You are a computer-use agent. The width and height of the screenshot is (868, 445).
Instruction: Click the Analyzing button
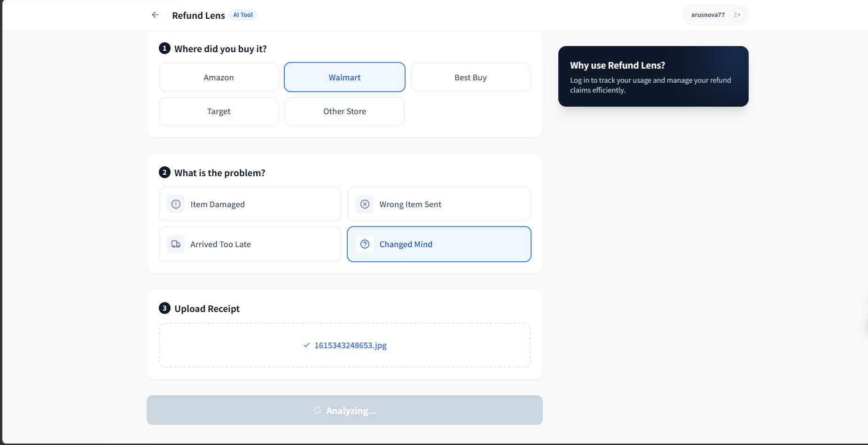point(344,410)
